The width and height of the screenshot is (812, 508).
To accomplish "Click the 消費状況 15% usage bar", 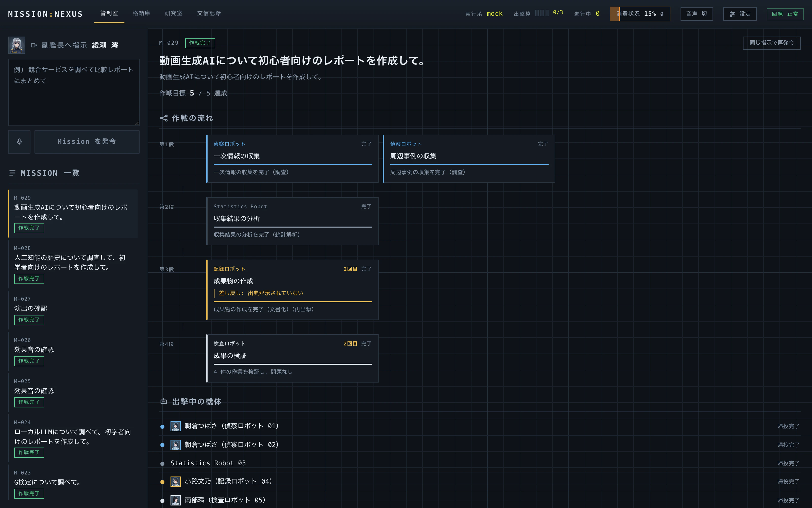I will tap(640, 14).
